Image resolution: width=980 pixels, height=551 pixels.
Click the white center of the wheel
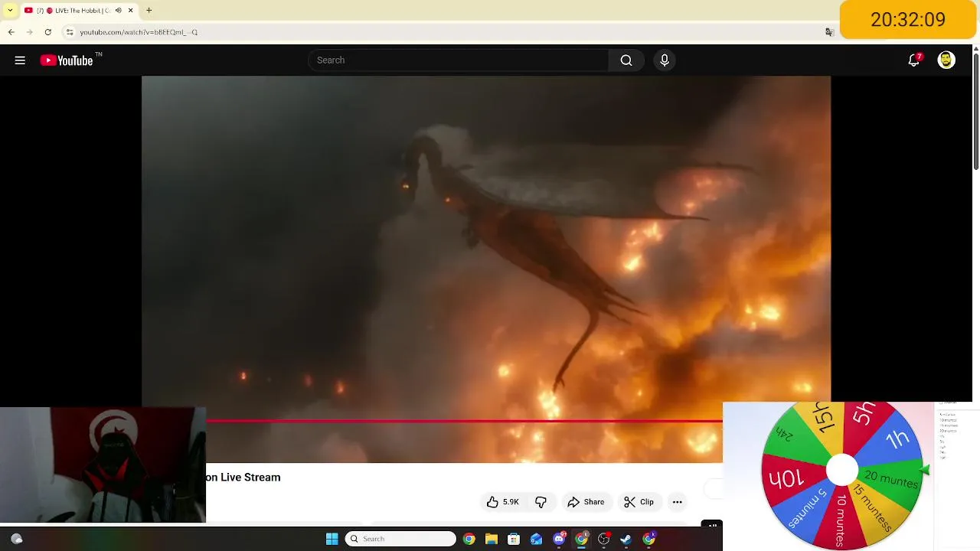[x=842, y=470]
